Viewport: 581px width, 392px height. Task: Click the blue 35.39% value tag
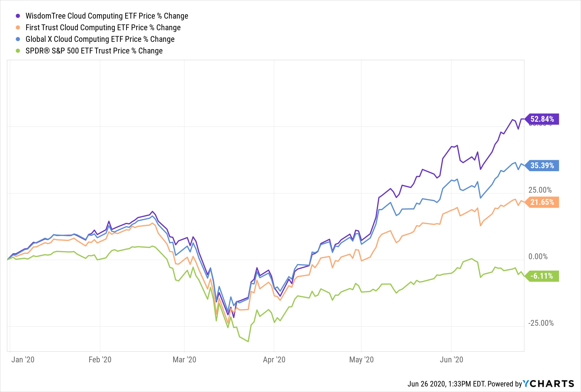click(542, 166)
